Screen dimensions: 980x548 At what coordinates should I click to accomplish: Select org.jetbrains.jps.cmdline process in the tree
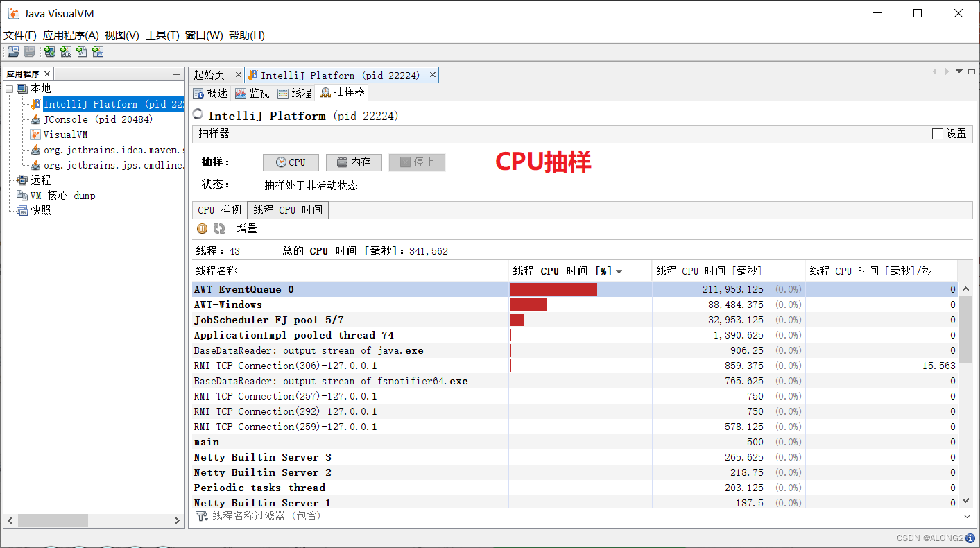[114, 165]
